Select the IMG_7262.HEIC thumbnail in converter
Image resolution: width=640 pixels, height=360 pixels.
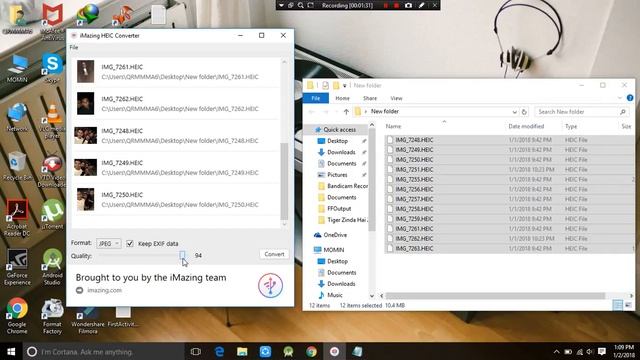coord(86,103)
